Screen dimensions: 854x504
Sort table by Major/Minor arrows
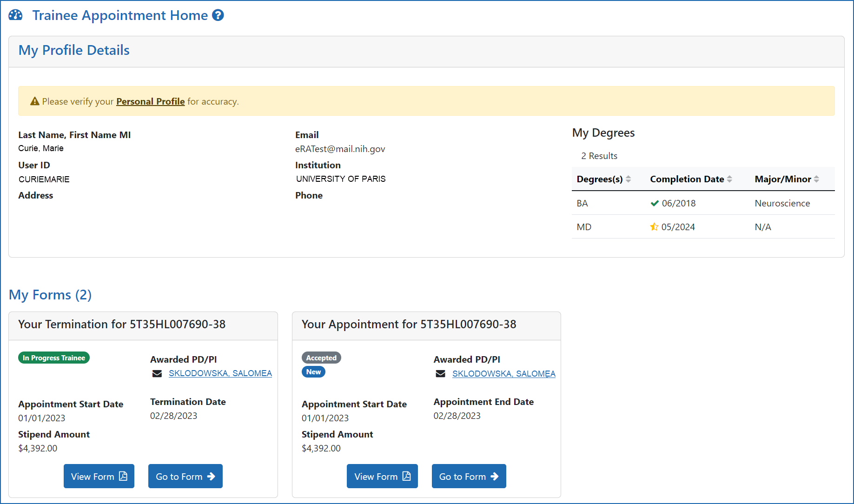[x=816, y=179]
